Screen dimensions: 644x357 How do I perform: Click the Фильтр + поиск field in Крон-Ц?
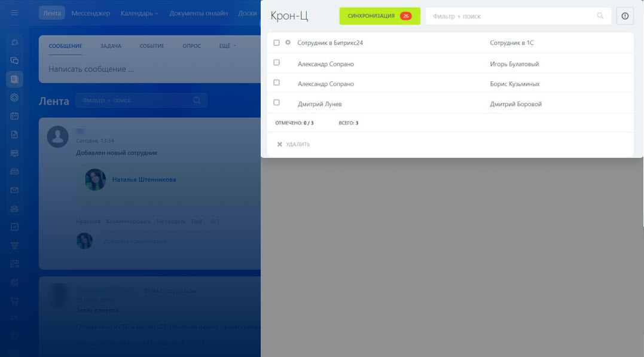tap(518, 16)
